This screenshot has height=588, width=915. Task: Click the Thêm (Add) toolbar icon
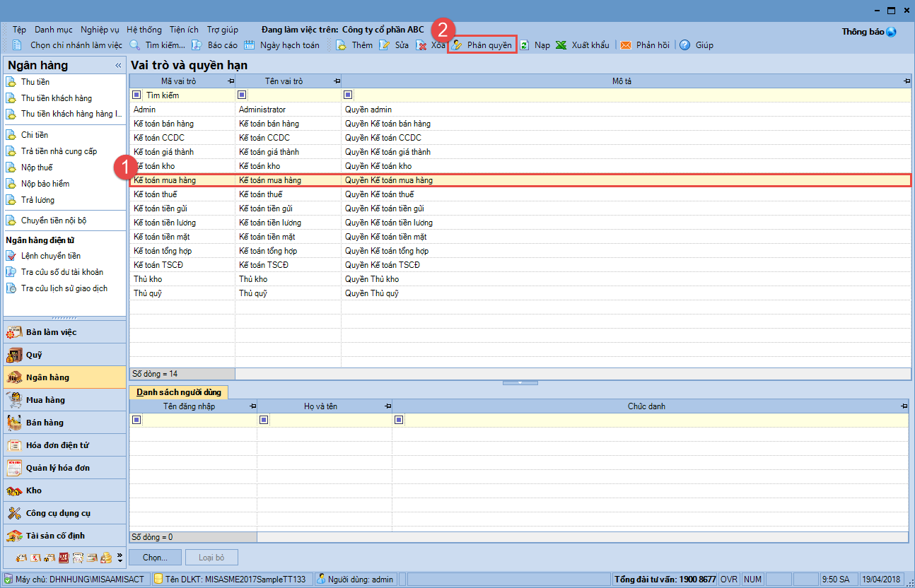pyautogui.click(x=341, y=45)
